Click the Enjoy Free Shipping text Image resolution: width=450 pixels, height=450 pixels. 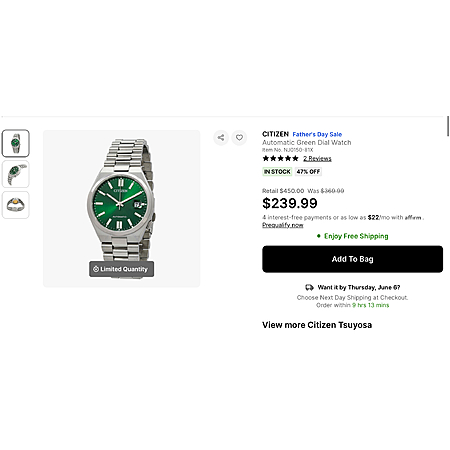tap(356, 236)
